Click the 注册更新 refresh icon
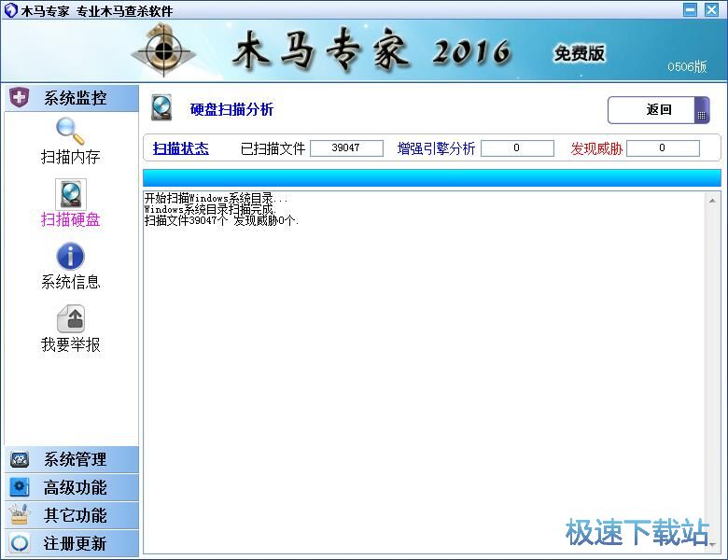The width and height of the screenshot is (728, 560). (x=20, y=543)
